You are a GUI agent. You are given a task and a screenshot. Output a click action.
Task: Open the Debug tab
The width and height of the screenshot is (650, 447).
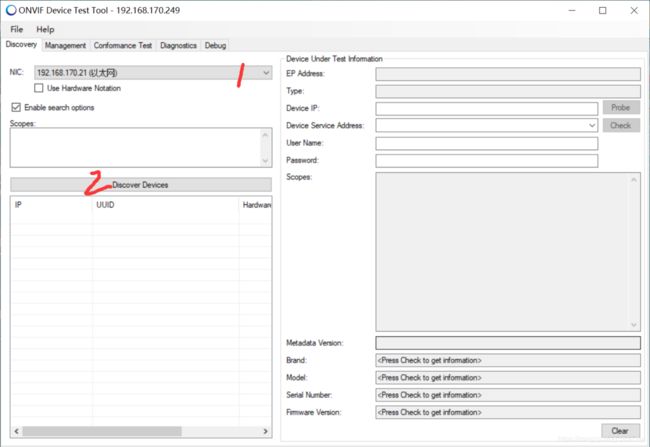tap(215, 46)
